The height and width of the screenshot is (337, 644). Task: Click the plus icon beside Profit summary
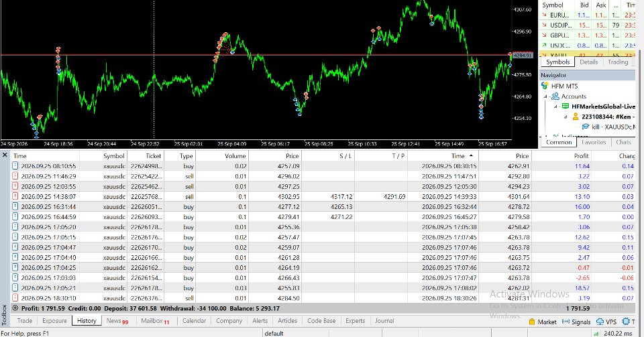pos(15,308)
